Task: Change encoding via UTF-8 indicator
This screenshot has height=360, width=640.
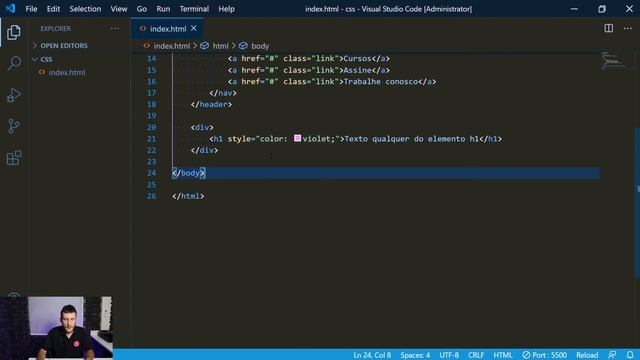Action: [x=449, y=355]
